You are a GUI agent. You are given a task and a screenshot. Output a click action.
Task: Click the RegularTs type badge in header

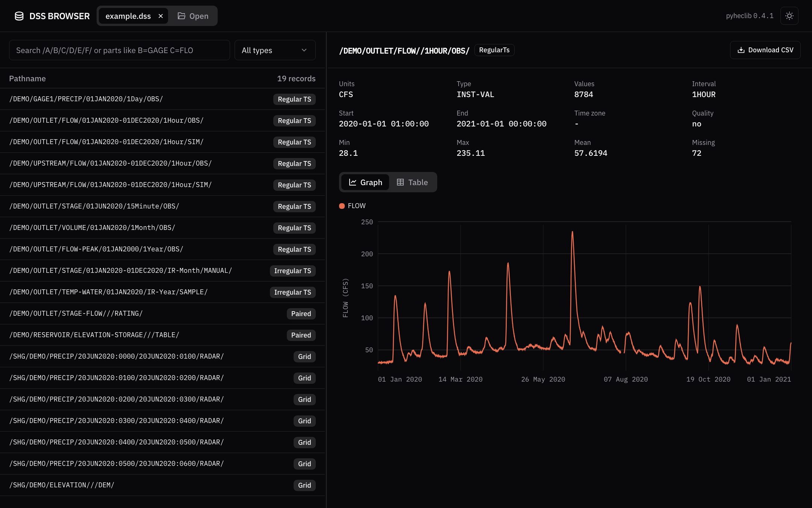[494, 50]
